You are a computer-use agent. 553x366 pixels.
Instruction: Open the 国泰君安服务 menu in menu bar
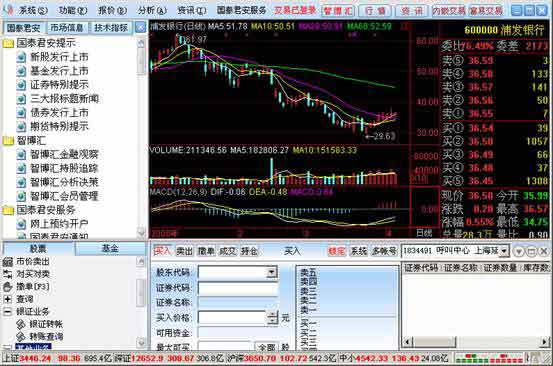(242, 10)
